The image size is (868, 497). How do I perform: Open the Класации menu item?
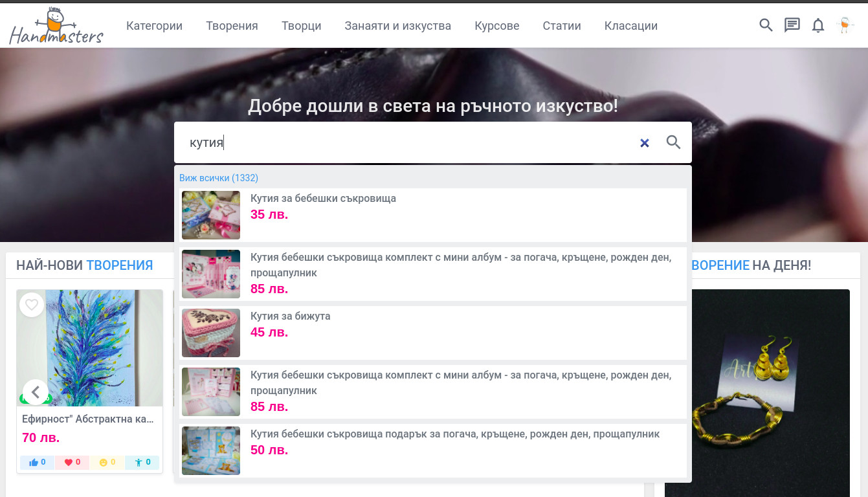(631, 26)
